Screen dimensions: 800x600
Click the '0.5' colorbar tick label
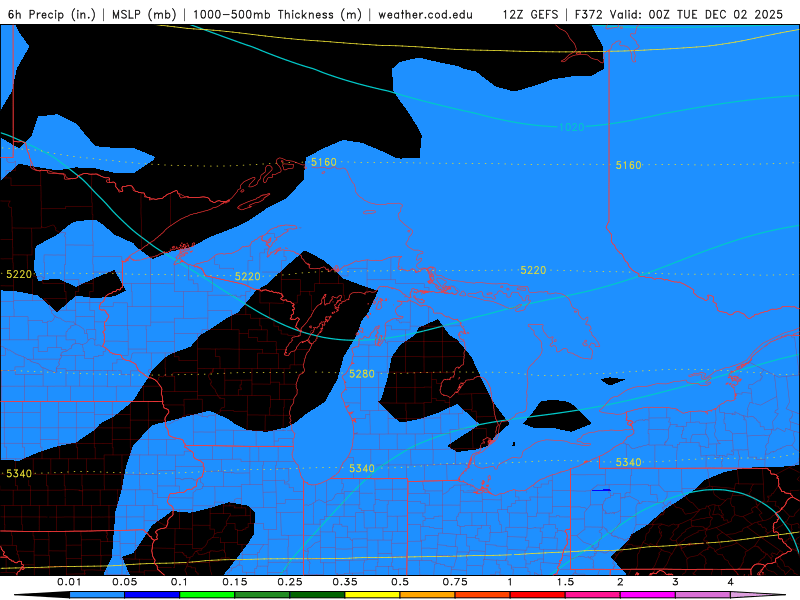pos(400,582)
